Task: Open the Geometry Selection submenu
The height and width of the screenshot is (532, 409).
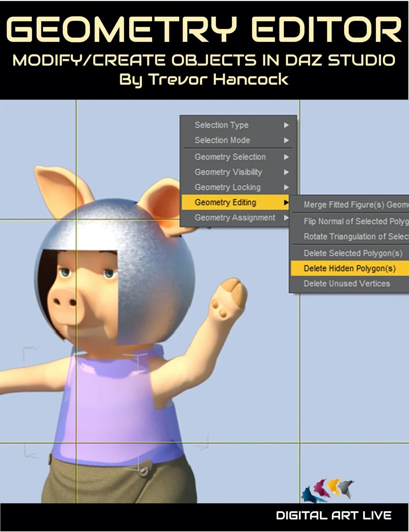Action: 238,157
